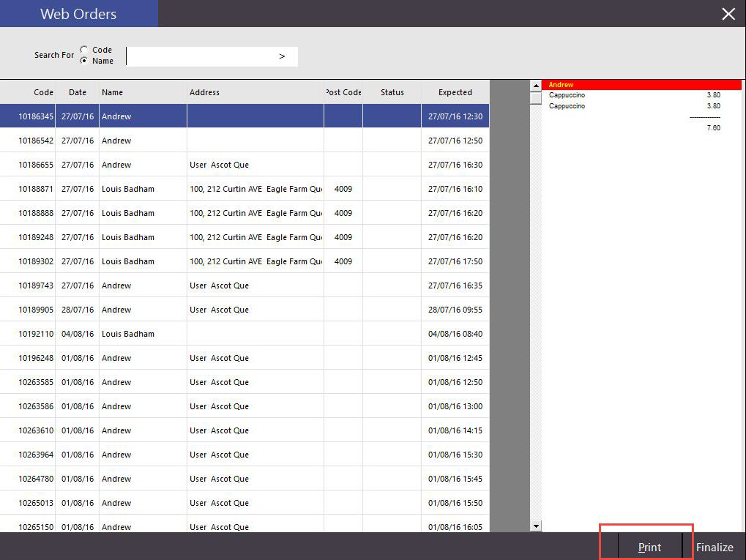Select order 10192110 dated 04/08/16

coord(36,334)
